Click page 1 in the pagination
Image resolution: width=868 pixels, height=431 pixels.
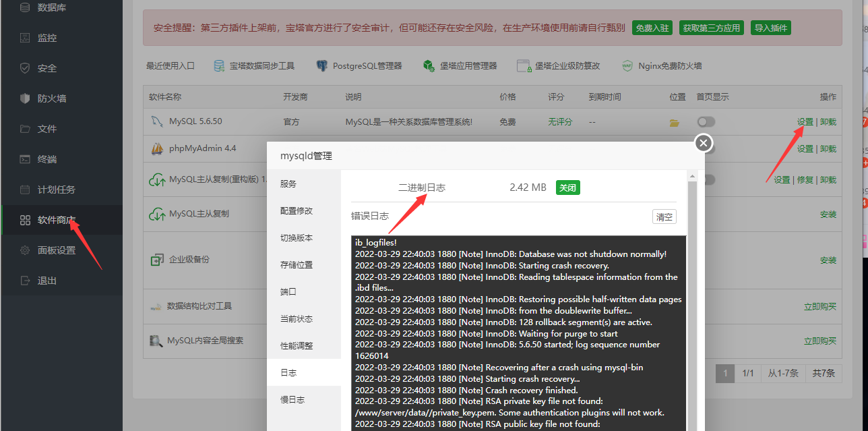click(725, 373)
